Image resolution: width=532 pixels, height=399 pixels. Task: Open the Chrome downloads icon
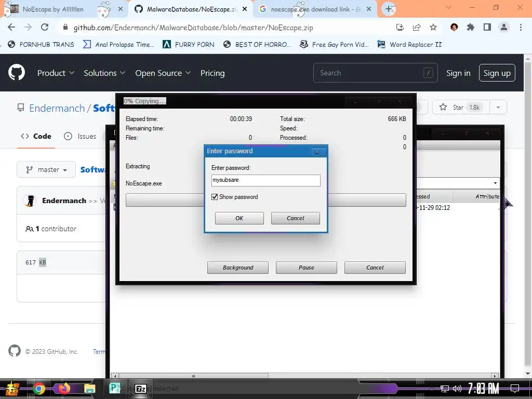tap(400, 28)
